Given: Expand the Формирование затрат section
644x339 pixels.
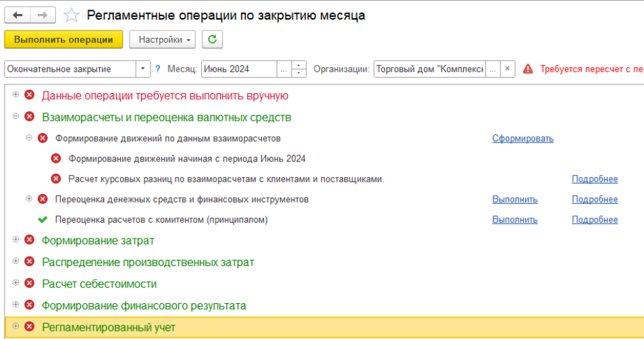Looking at the screenshot, I should [x=16, y=240].
